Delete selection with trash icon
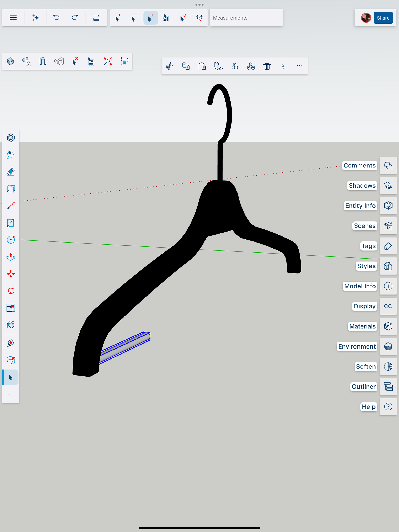Screen dimensions: 399x532 tap(267, 66)
